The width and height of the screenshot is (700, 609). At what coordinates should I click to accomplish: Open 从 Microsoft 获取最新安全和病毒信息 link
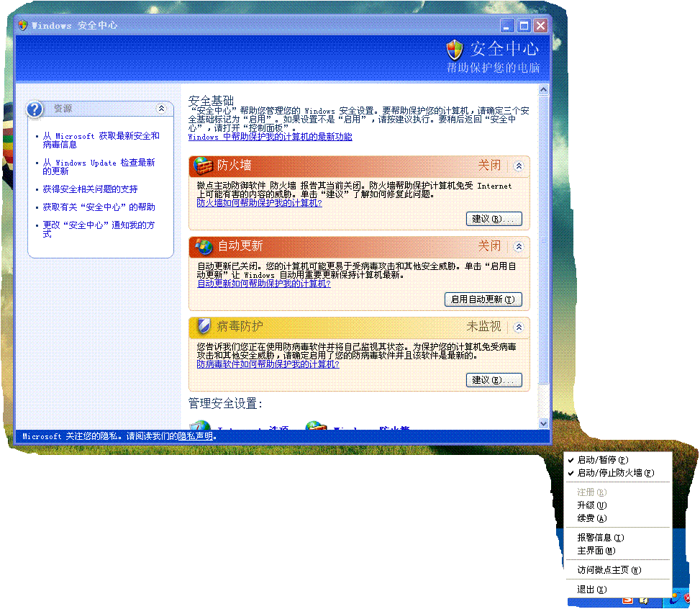101,140
